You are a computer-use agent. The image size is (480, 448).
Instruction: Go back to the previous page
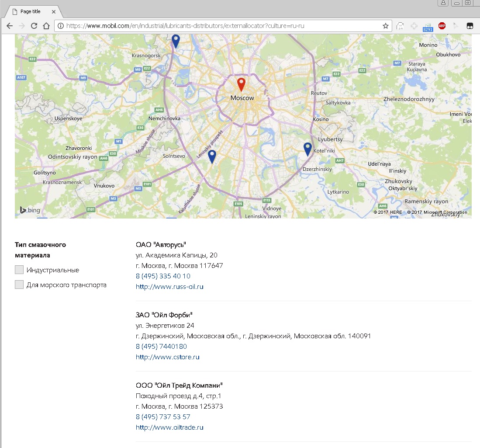(x=10, y=26)
